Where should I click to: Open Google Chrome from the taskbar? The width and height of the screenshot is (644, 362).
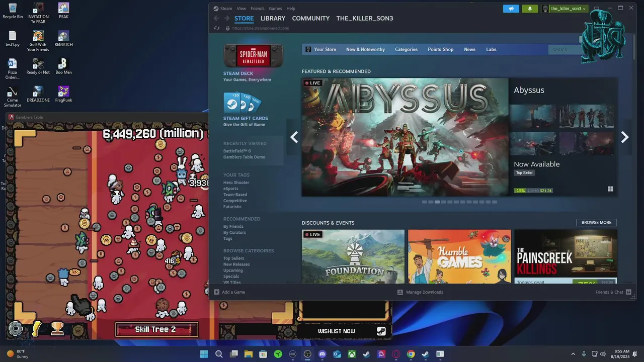[411, 354]
